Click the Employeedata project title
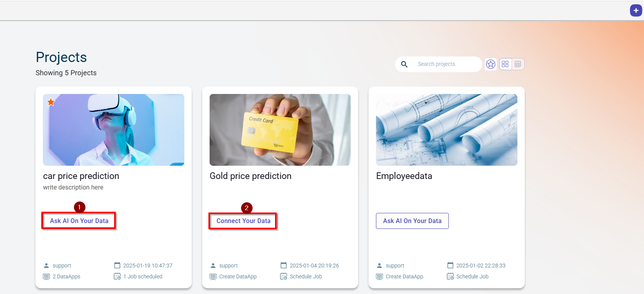Screen dimensions: 644x294 tap(404, 176)
